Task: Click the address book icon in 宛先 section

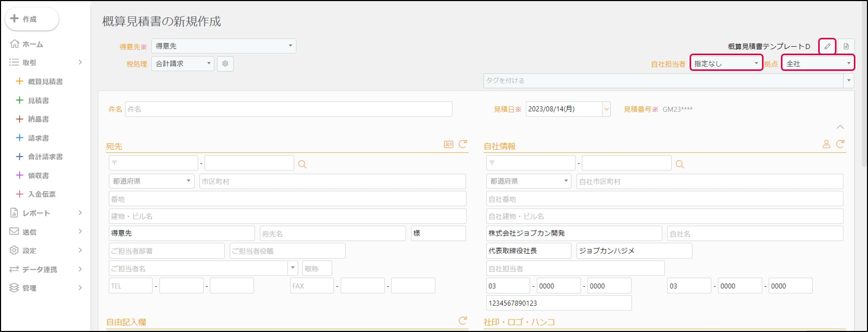Action: point(448,144)
